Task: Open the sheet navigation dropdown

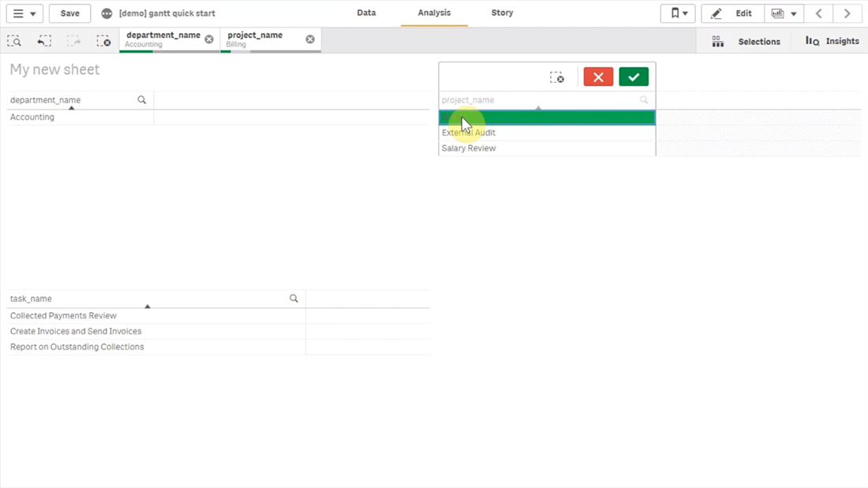Action: pos(784,13)
